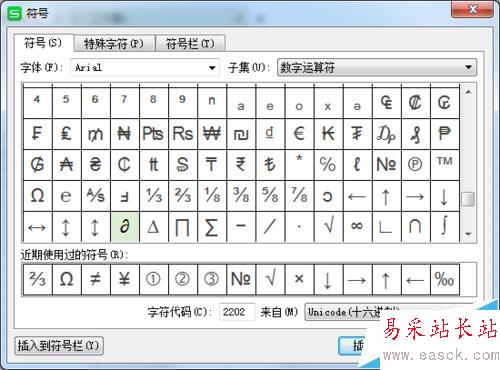The image size is (500, 370).
Task: Select circled three ③ in recent symbols
Action: pyautogui.click(x=212, y=279)
